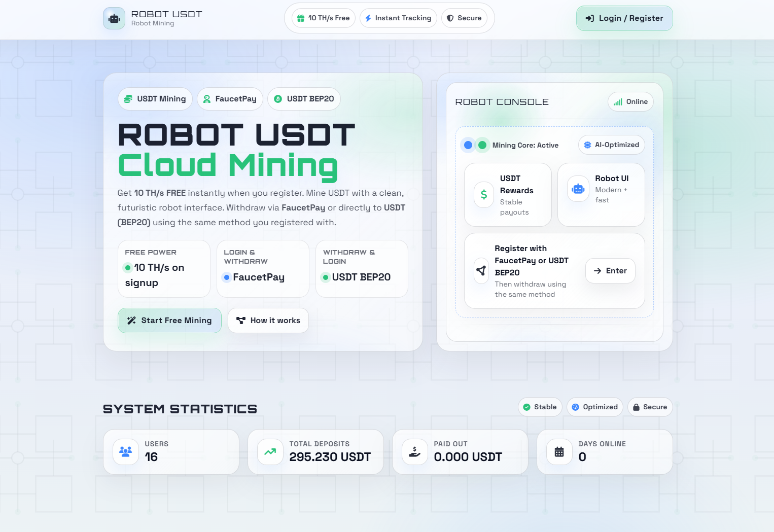Screen dimensions: 774x532
Task: Click the growth chart icon for Total Deposits
Action: coord(270,451)
